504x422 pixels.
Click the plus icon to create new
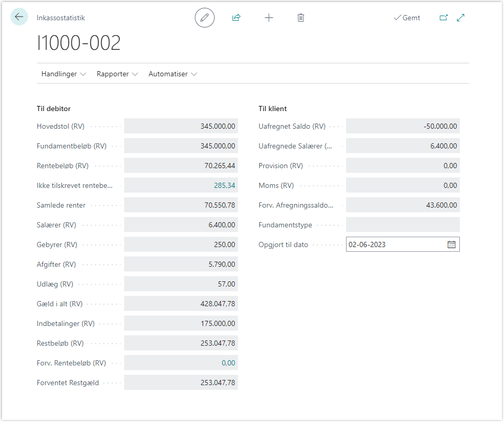[x=269, y=18]
